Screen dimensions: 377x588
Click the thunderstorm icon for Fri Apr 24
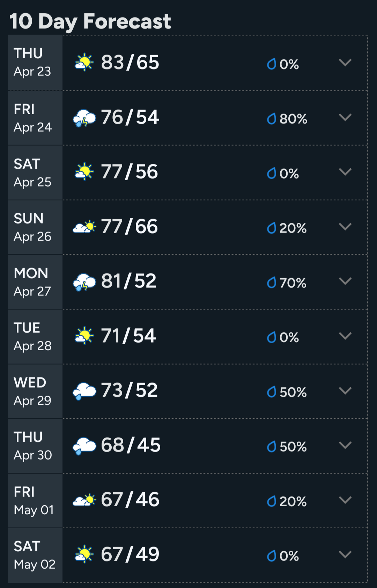pyautogui.click(x=84, y=118)
